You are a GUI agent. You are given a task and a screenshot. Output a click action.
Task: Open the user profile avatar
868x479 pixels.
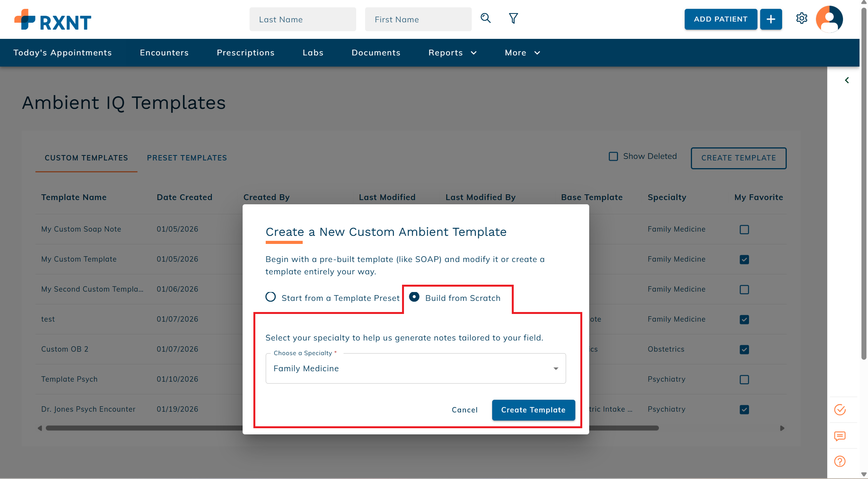(x=829, y=19)
